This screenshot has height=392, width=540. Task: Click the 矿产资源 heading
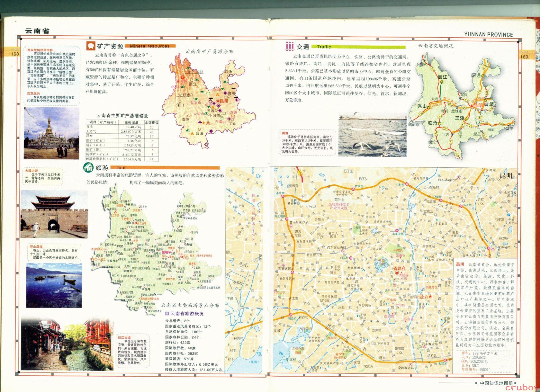point(110,46)
